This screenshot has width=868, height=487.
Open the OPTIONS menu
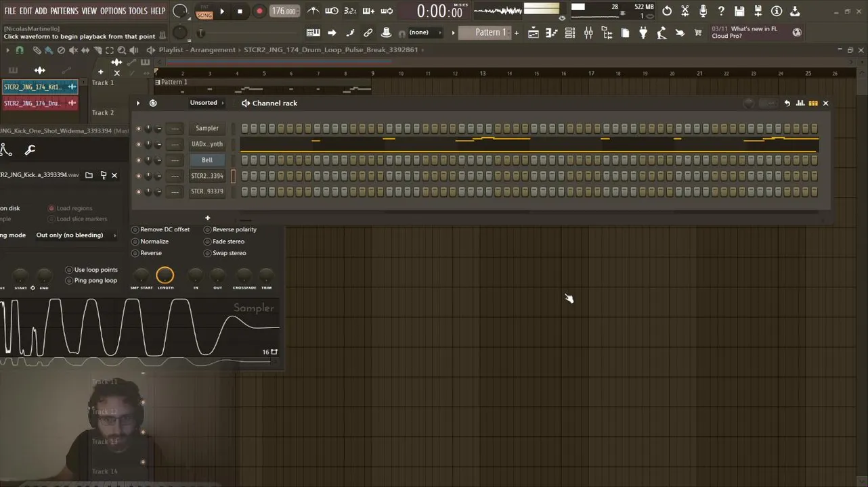(x=113, y=11)
